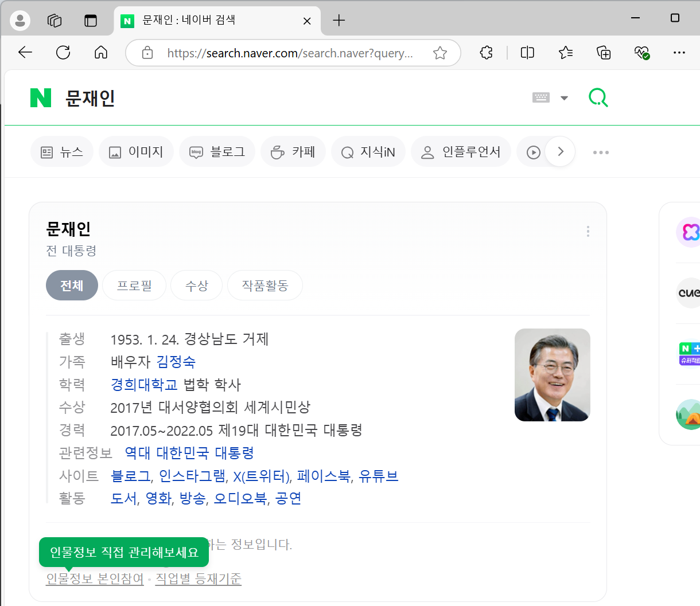Open the 블로그 site link in profile
This screenshot has width=700, height=606.
[x=130, y=476]
